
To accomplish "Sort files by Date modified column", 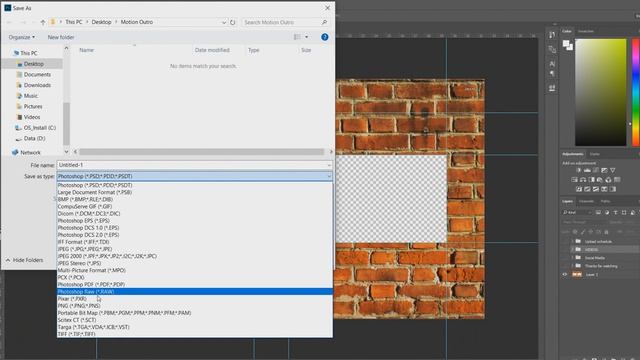I will pos(212,50).
